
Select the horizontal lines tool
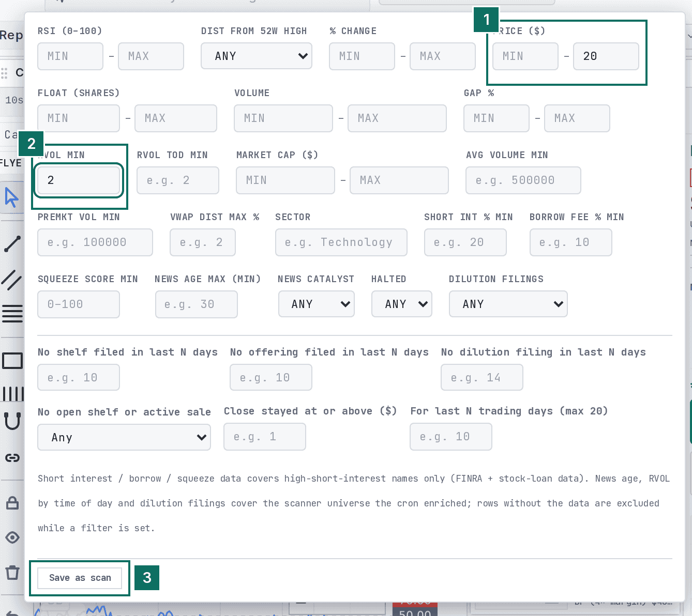[12, 314]
